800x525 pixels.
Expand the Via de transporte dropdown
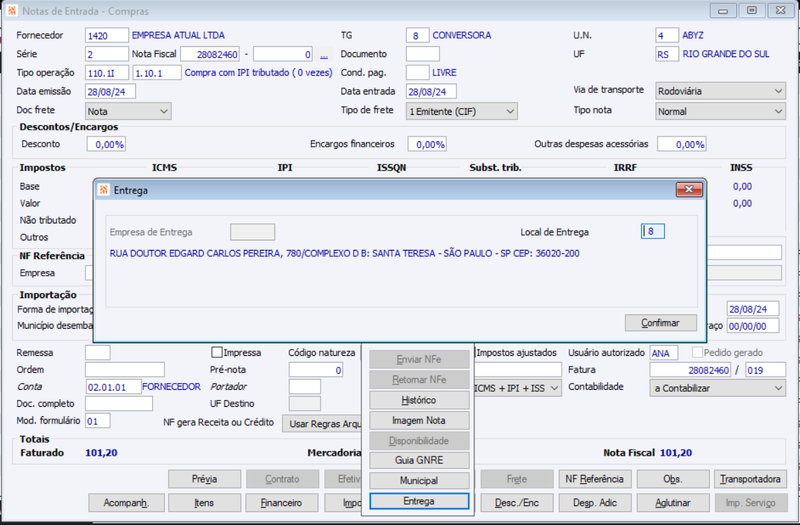[x=720, y=91]
